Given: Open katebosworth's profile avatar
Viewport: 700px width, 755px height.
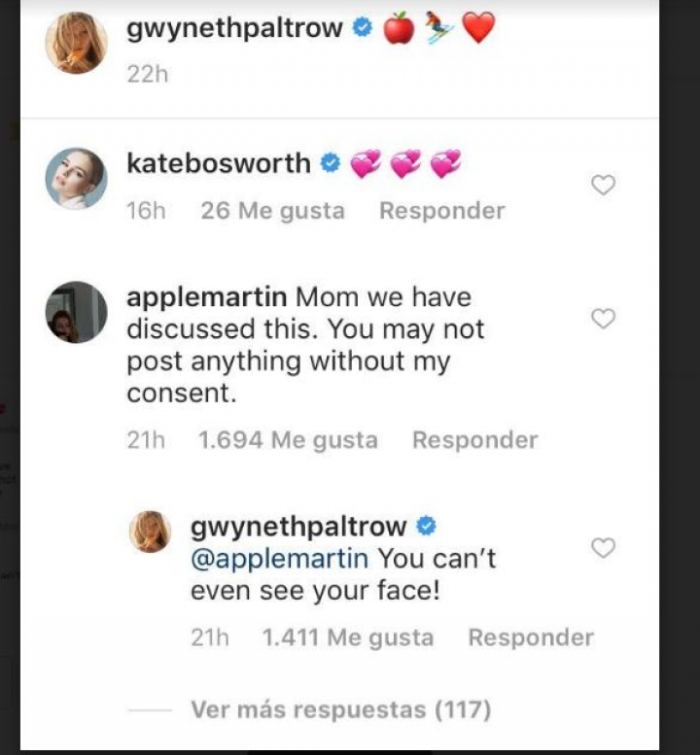Looking at the screenshot, I should (x=76, y=179).
